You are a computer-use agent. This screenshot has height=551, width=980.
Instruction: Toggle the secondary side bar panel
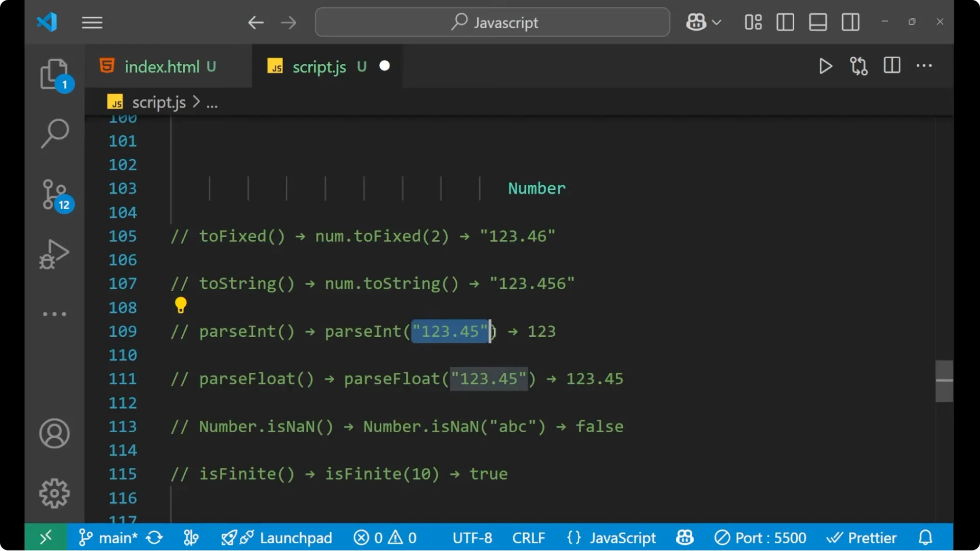tap(850, 22)
